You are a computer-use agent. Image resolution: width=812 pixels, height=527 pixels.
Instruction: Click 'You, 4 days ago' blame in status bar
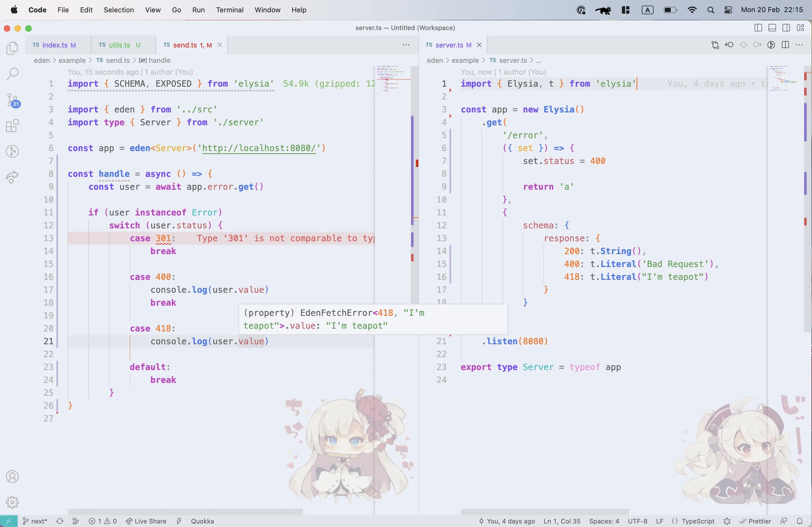(507, 521)
